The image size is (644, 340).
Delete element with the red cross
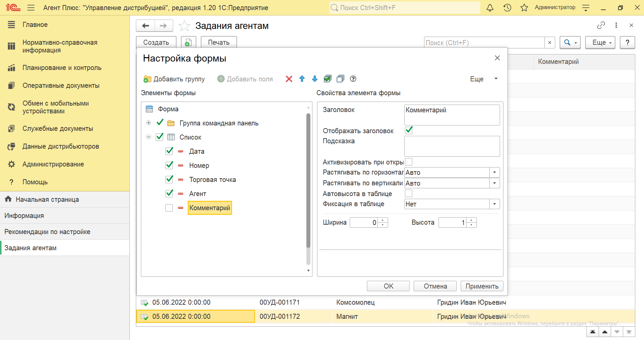coord(289,79)
